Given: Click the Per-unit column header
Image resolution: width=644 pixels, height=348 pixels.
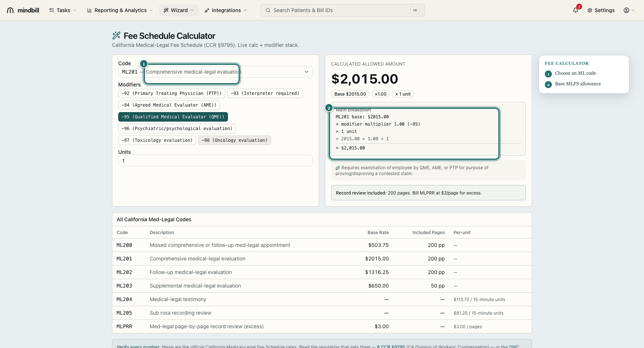Looking at the screenshot, I should pyautogui.click(x=462, y=233).
